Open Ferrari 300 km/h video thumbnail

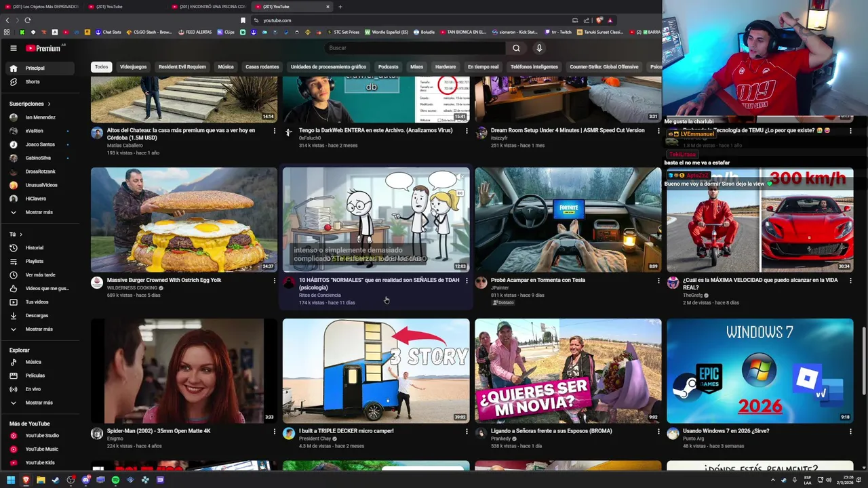(759, 220)
